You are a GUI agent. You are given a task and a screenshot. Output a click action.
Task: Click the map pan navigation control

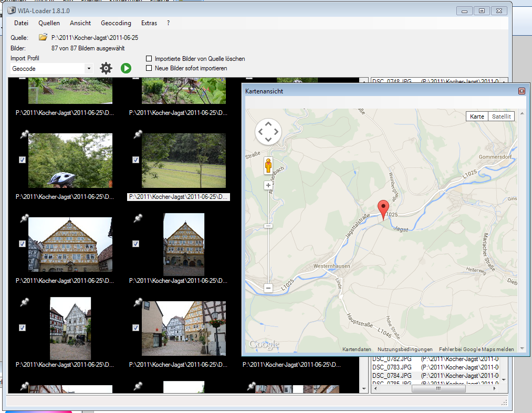268,132
